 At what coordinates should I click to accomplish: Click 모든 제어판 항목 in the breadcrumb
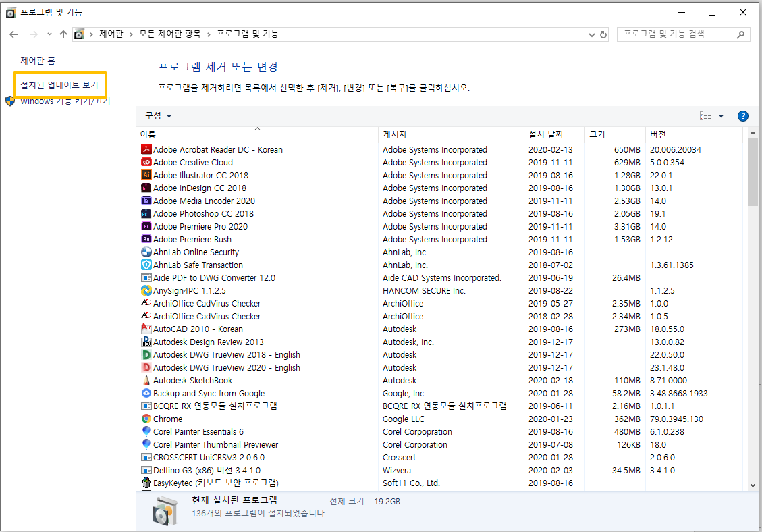pyautogui.click(x=169, y=34)
